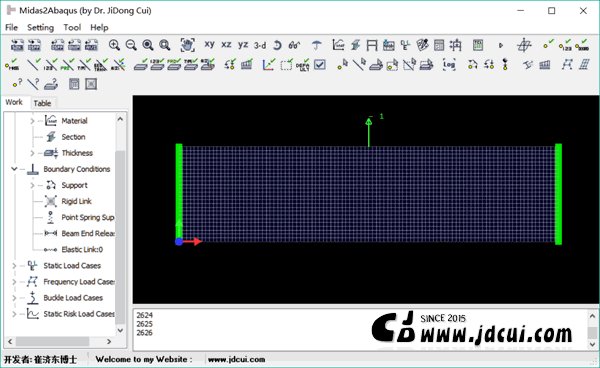
Task: Click the Log toolbar icon
Action: 449,65
